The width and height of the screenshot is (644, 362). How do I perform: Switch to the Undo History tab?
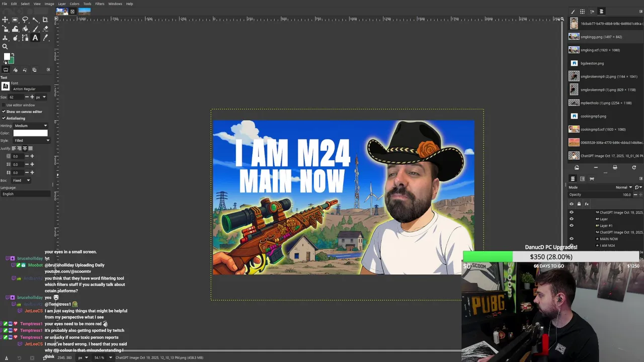coord(25,70)
